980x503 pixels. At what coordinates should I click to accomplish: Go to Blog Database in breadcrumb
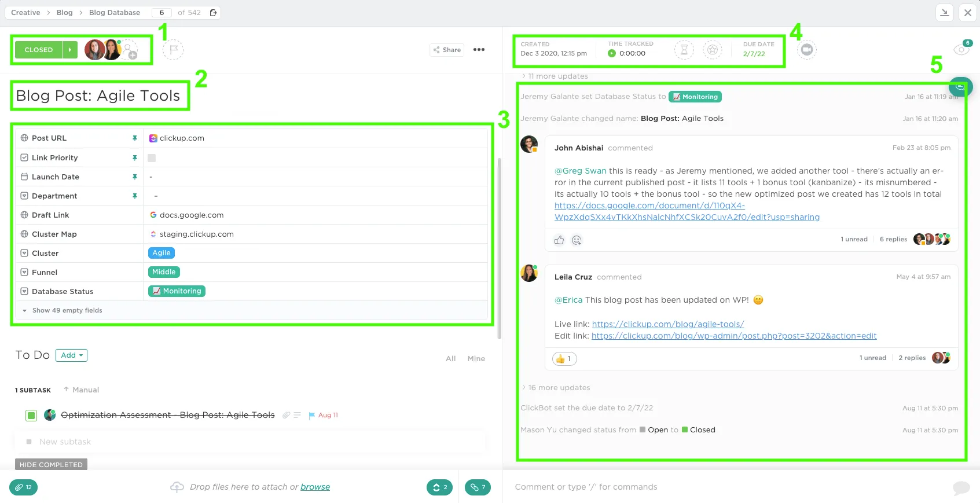click(115, 13)
